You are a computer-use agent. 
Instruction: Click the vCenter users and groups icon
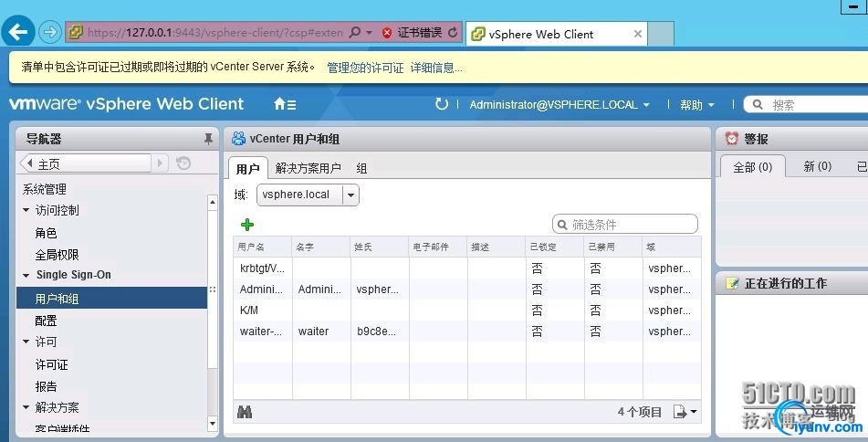pyautogui.click(x=238, y=139)
